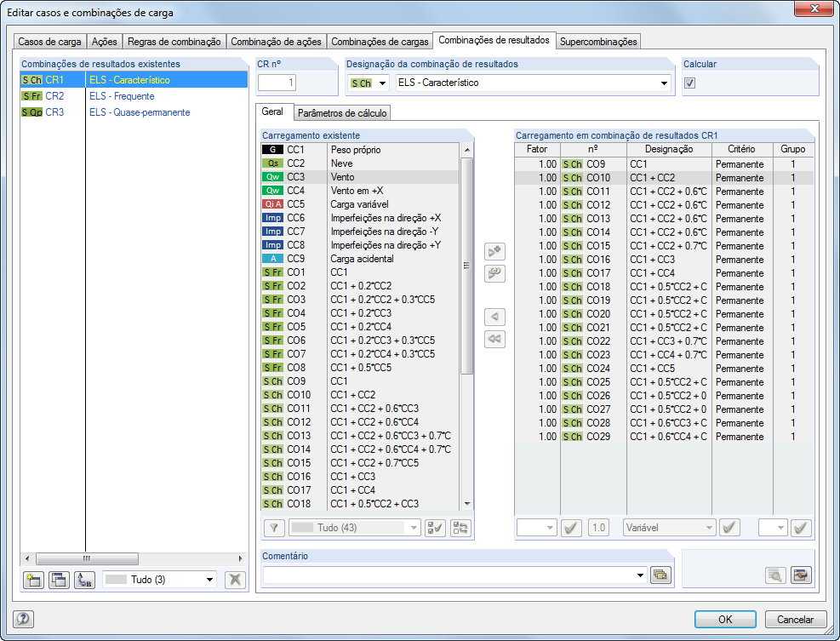
Task: Select CC2 Neve loading
Action: click(360, 163)
